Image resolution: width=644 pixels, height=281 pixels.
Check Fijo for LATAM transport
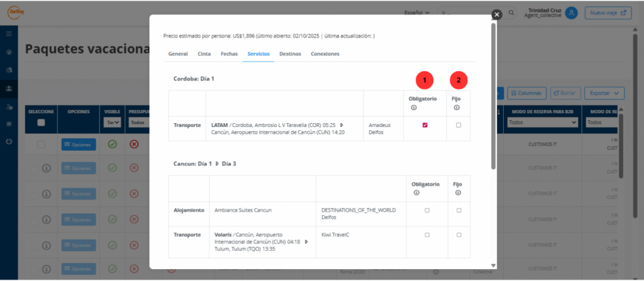tap(458, 125)
